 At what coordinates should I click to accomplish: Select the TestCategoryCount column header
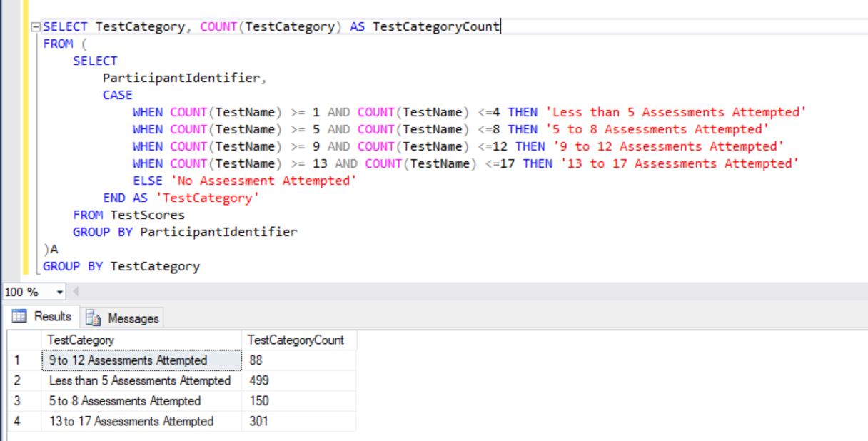click(298, 340)
